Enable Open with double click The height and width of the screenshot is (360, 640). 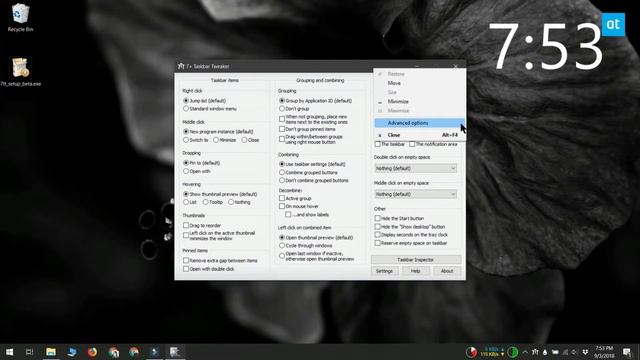point(209,269)
